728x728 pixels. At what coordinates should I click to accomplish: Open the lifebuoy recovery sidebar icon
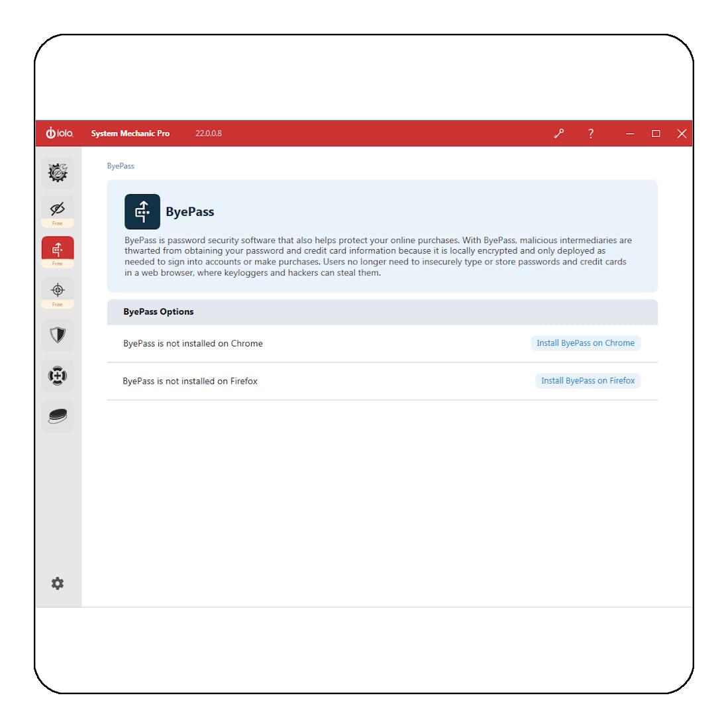point(58,376)
